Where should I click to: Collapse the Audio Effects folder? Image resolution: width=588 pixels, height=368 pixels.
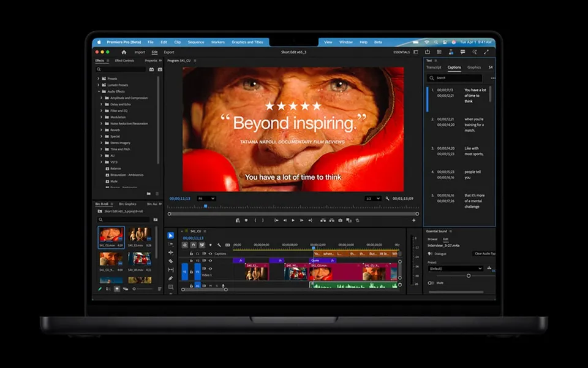coord(99,91)
